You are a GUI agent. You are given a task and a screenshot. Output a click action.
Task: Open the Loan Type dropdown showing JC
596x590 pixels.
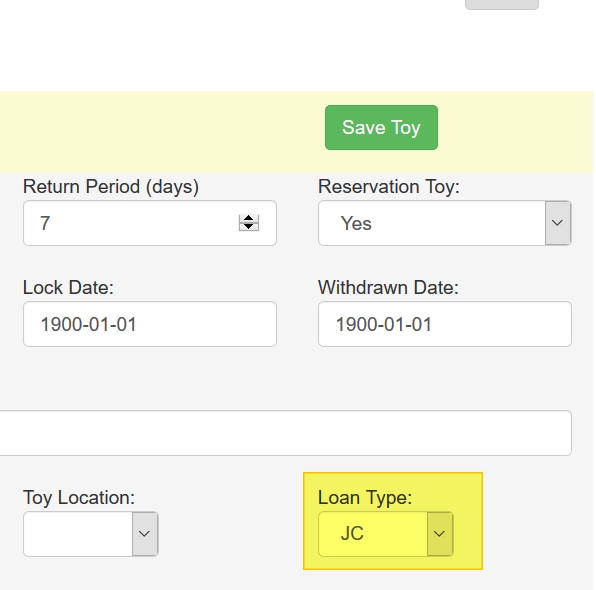pos(385,534)
